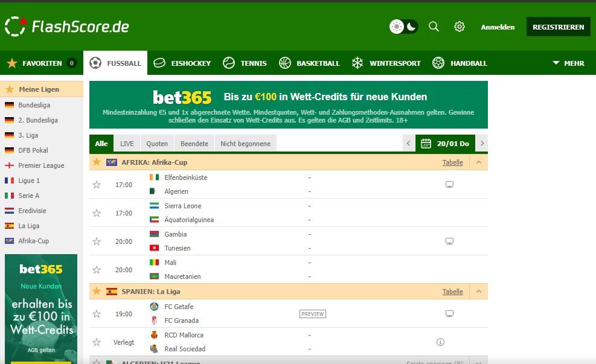The image size is (596, 364).
Task: Favorite FC Getafe vs Granada star
Action: coord(97,314)
